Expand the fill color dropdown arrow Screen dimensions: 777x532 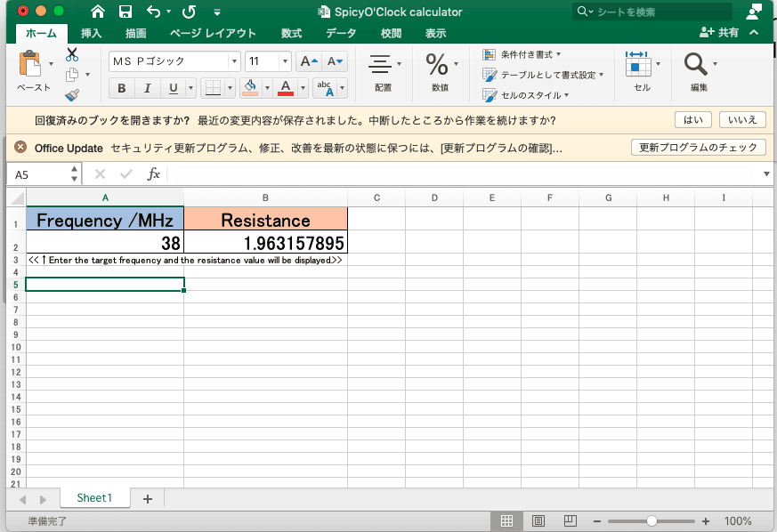click(267, 88)
